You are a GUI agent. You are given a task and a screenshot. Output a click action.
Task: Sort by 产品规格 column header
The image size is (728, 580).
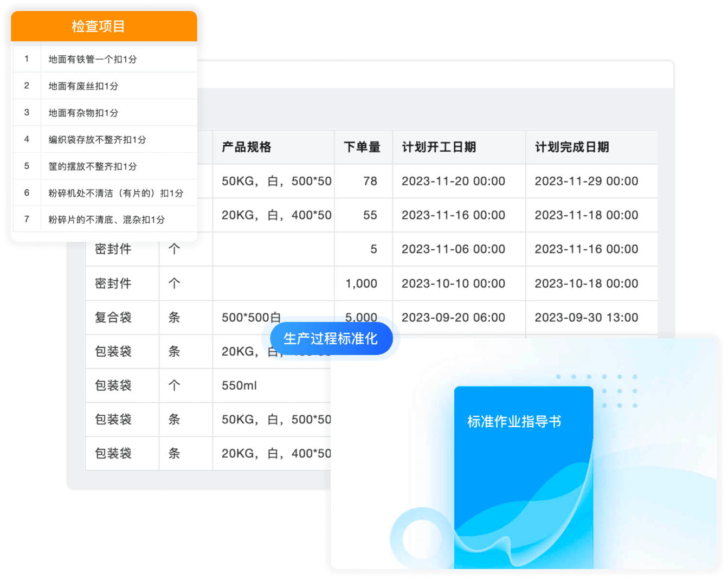246,147
